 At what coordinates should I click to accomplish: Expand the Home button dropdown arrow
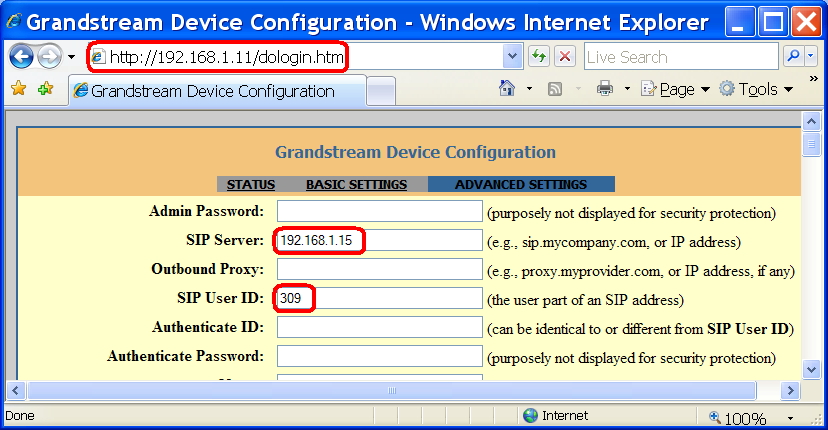(529, 89)
